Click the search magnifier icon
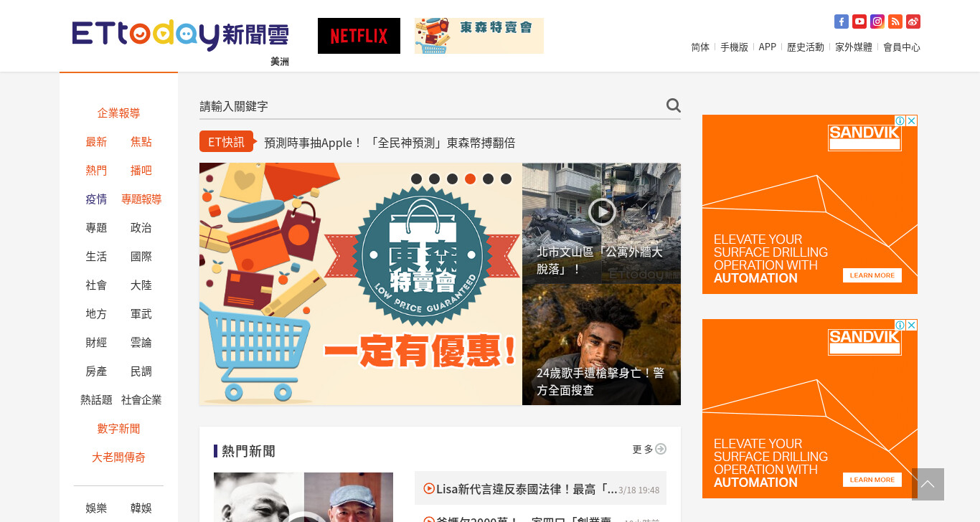The width and height of the screenshot is (980, 522). click(x=673, y=105)
